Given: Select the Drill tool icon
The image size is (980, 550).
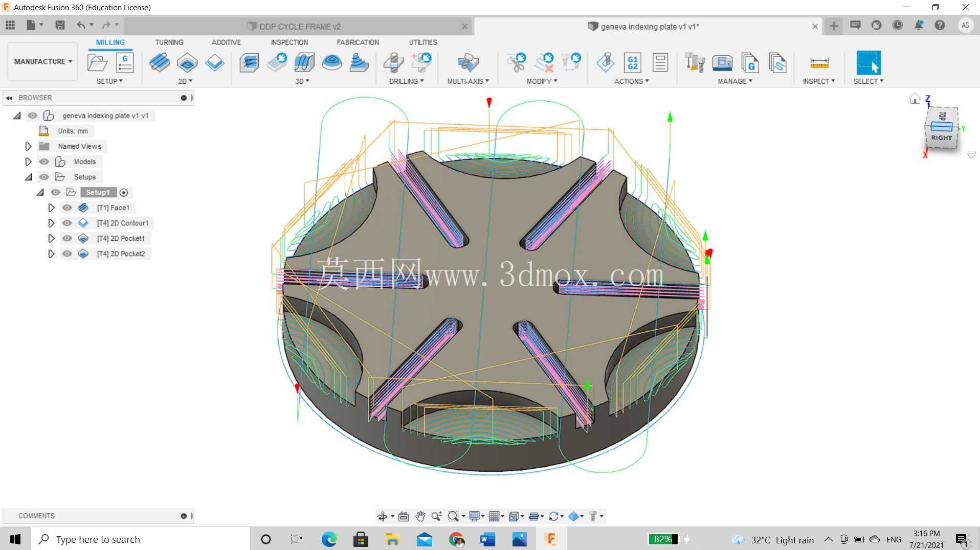Looking at the screenshot, I should 393,63.
